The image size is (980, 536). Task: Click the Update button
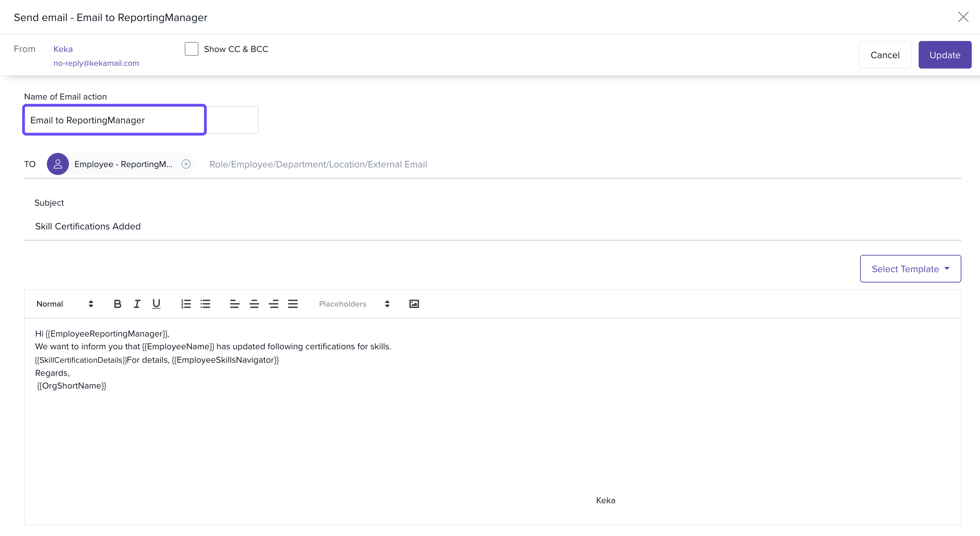tap(944, 55)
